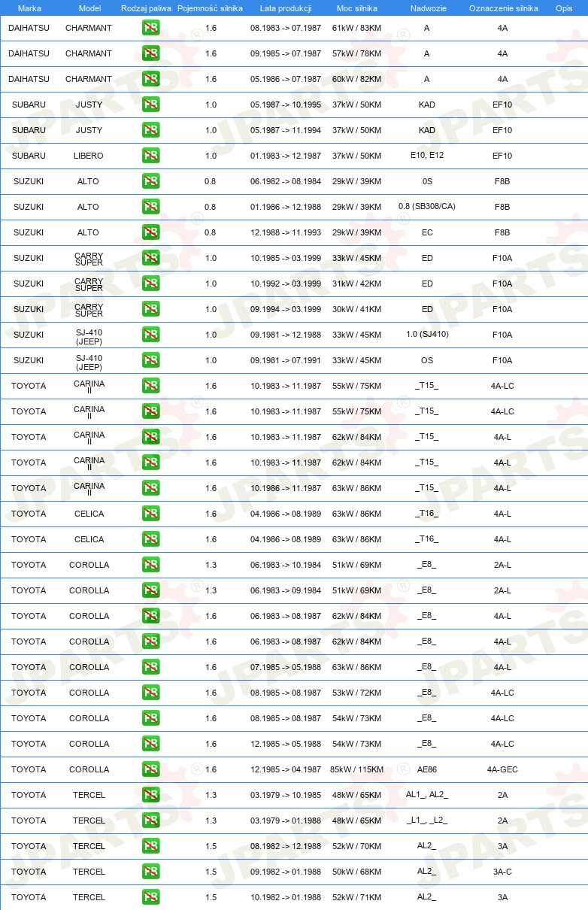Click the Nadwozie column header
This screenshot has height=910, width=588.
[427, 8]
